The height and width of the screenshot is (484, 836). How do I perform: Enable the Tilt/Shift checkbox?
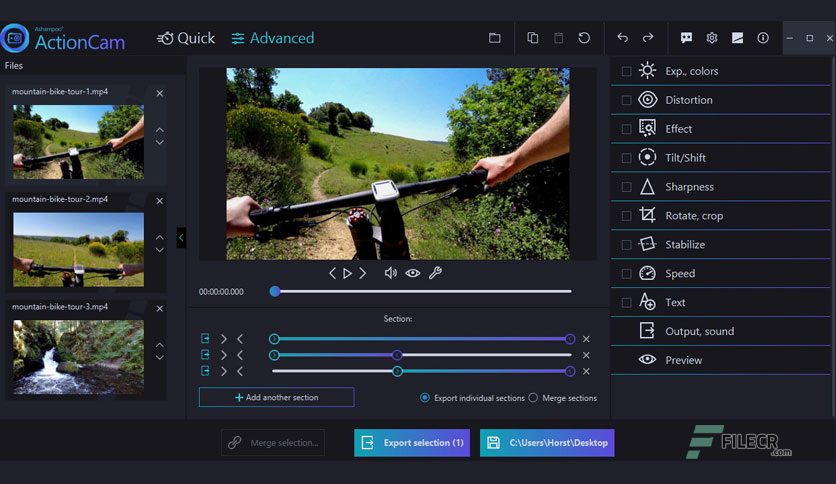click(626, 158)
